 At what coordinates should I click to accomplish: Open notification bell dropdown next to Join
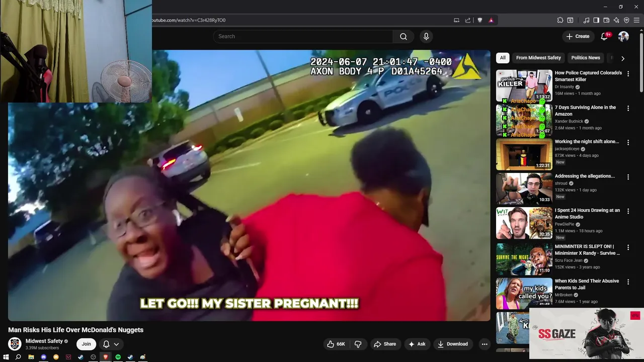pos(111,344)
